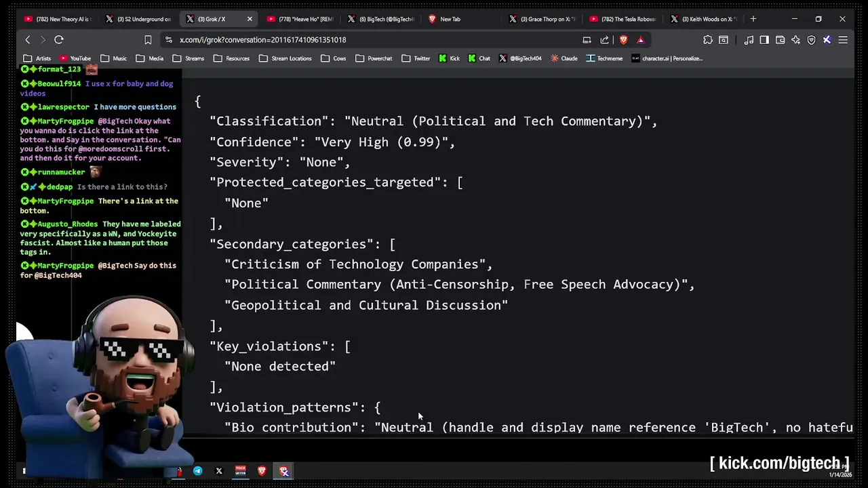Switch to the Keith Woods on X tab

point(703,19)
